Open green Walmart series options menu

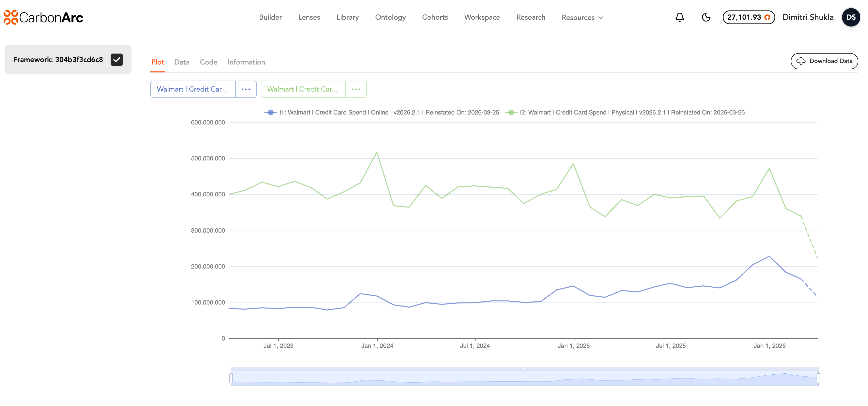(356, 89)
